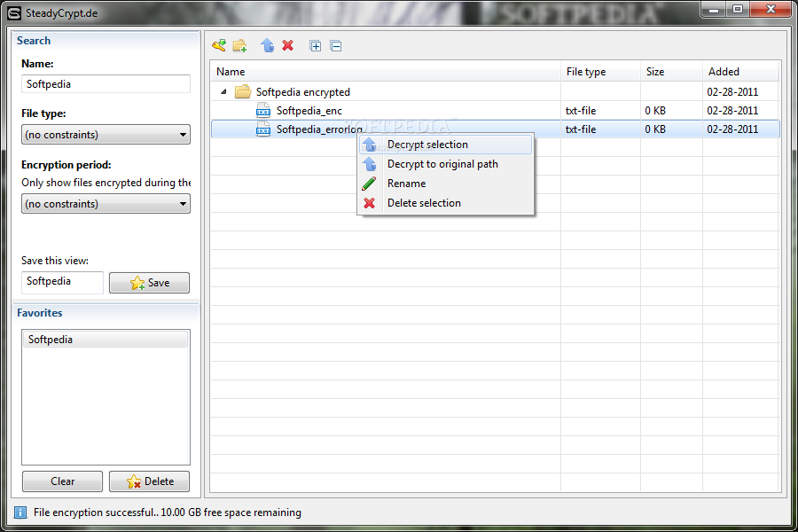The image size is (798, 532).
Task: Click the expand all plus icon
Action: [315, 46]
